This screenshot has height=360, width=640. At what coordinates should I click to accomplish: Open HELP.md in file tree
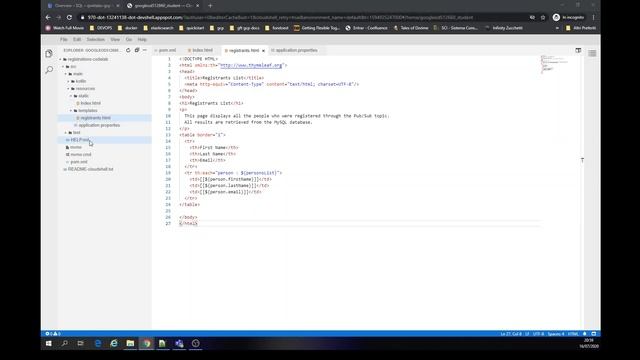tap(80, 140)
